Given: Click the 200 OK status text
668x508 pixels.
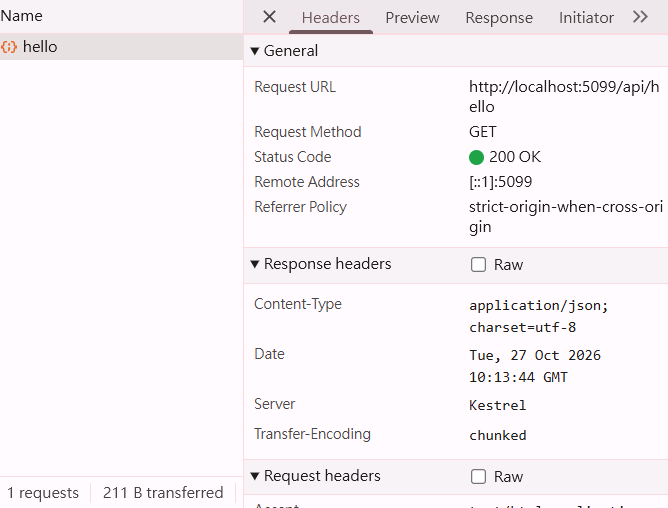Looking at the screenshot, I should coord(515,157).
